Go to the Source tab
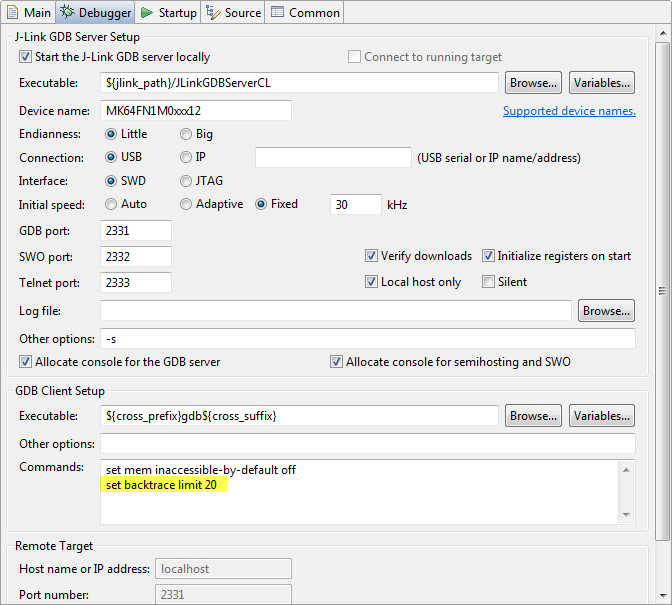 (x=233, y=12)
